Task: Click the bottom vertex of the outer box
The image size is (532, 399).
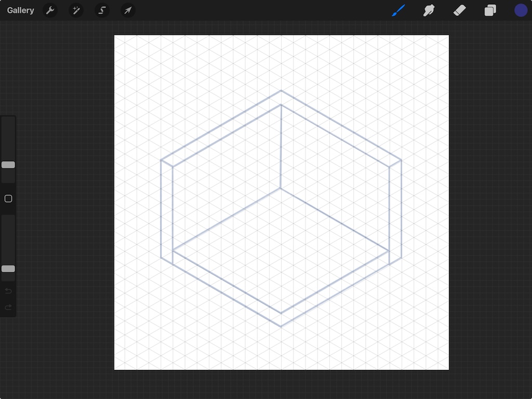Action: click(x=281, y=326)
